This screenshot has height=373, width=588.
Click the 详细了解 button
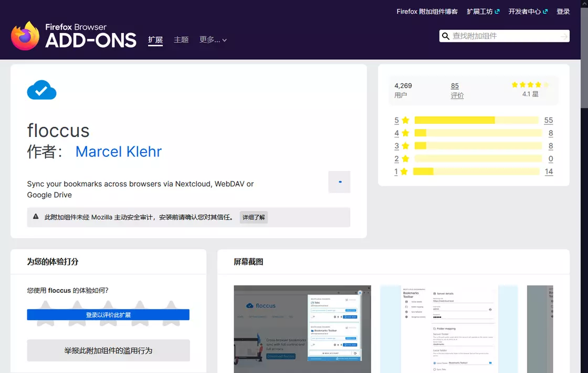coord(254,217)
